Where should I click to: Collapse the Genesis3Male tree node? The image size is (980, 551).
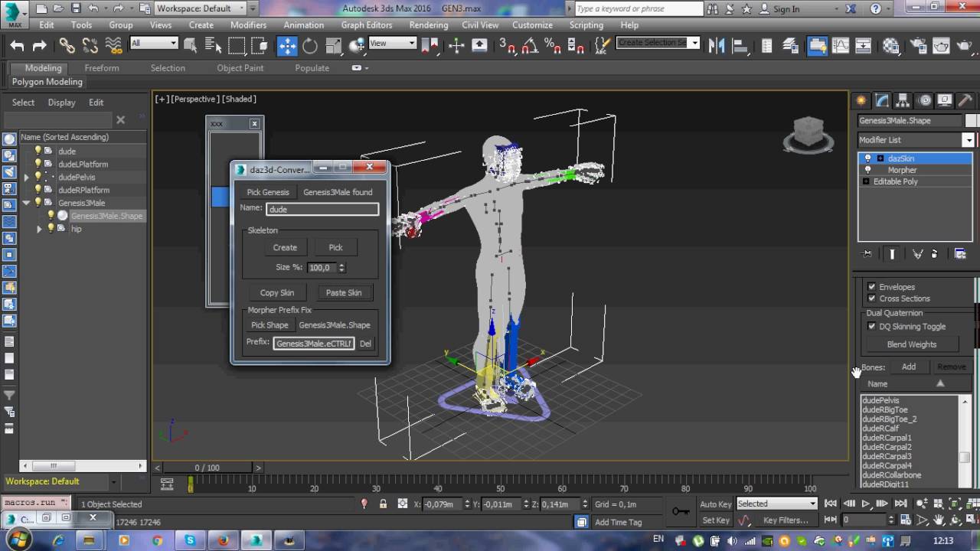click(x=27, y=203)
